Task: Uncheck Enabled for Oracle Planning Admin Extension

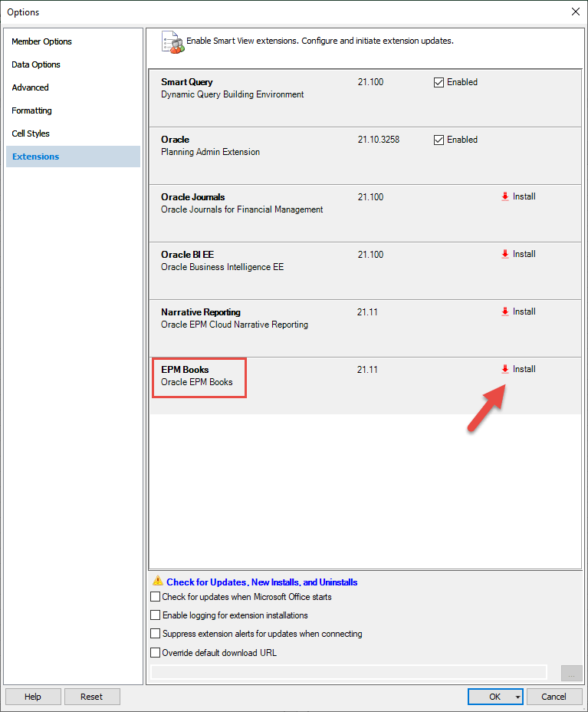Action: tap(439, 140)
